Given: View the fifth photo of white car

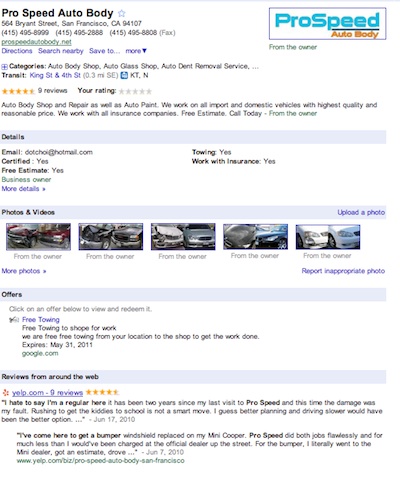Looking at the screenshot, I should click(x=328, y=237).
